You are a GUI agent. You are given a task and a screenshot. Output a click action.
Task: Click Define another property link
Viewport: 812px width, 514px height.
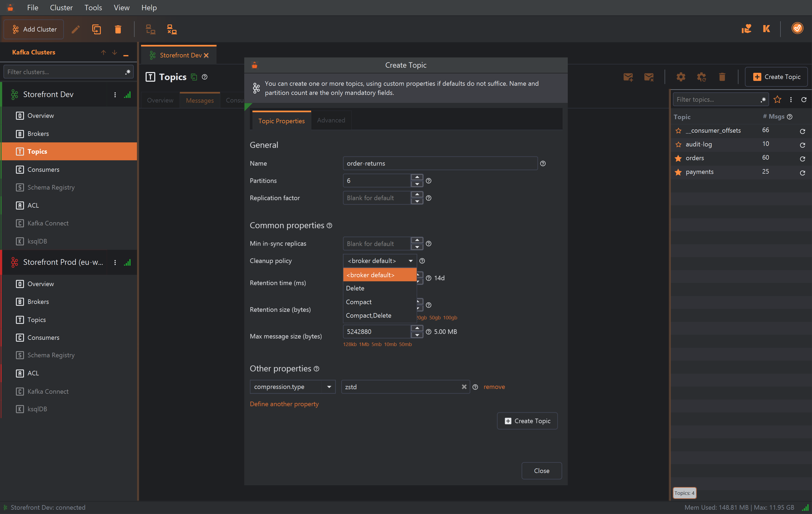[284, 404]
